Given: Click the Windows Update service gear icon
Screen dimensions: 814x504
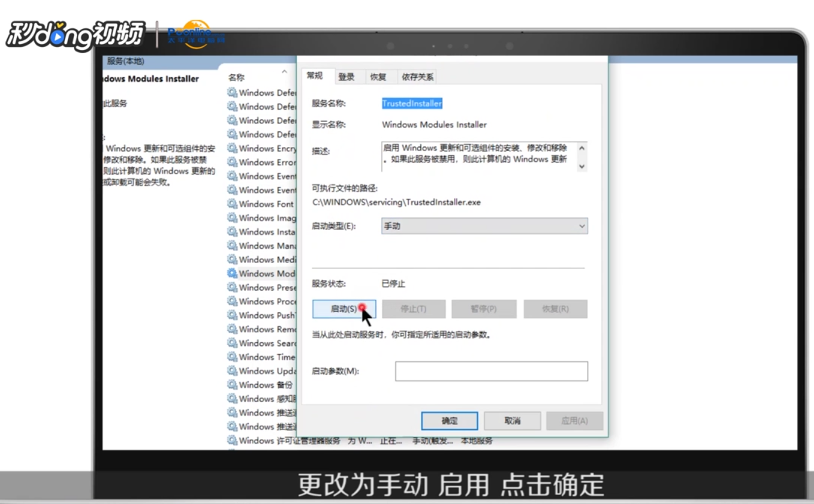Looking at the screenshot, I should click(233, 370).
